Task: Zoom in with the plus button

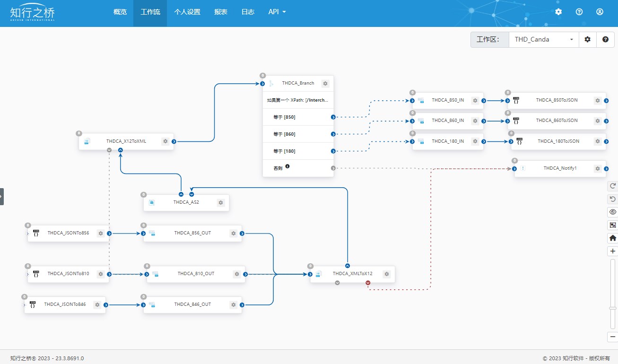Action: point(613,251)
